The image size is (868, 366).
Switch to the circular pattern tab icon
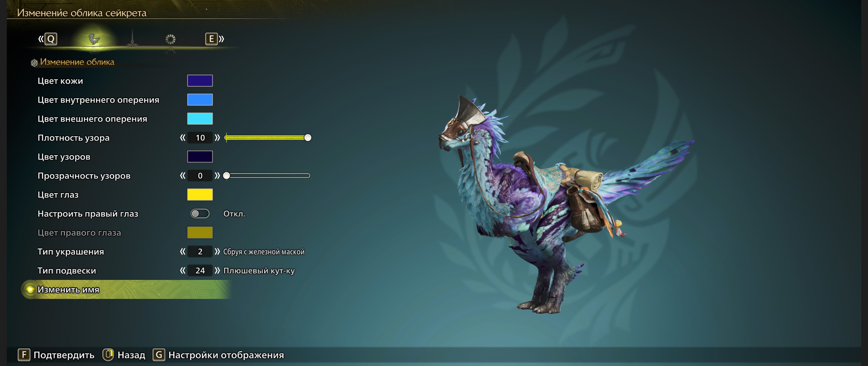tap(171, 39)
